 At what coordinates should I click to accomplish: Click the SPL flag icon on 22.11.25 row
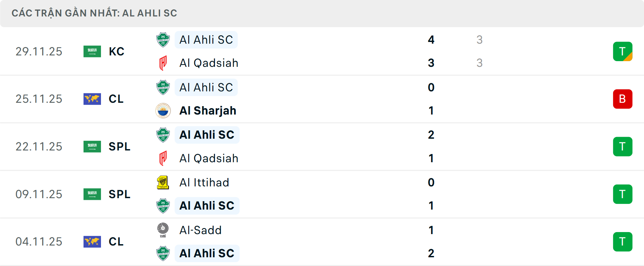click(92, 146)
